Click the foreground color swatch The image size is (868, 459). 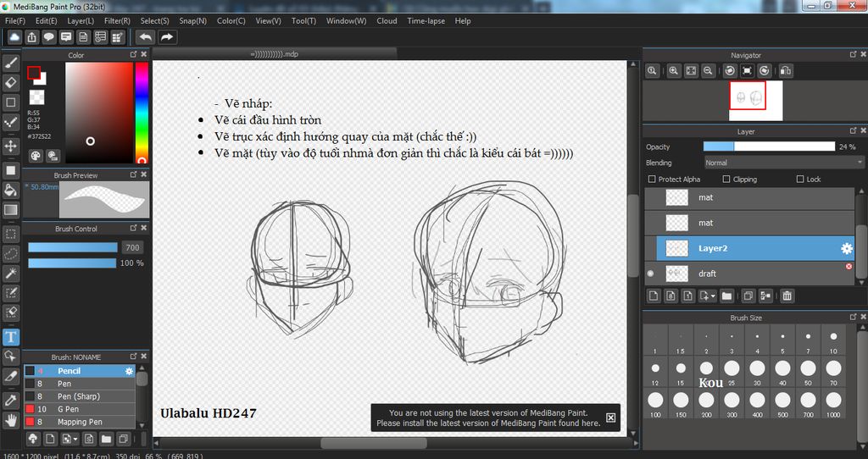[x=34, y=73]
